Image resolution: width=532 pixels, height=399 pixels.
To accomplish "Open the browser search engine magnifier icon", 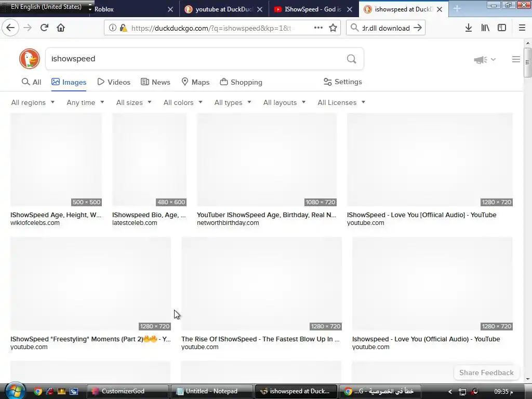I will point(355,28).
